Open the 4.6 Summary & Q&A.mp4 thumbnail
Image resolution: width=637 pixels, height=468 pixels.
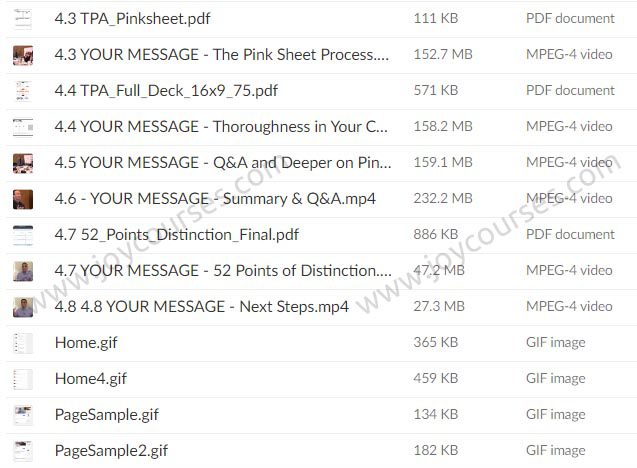[x=23, y=199]
